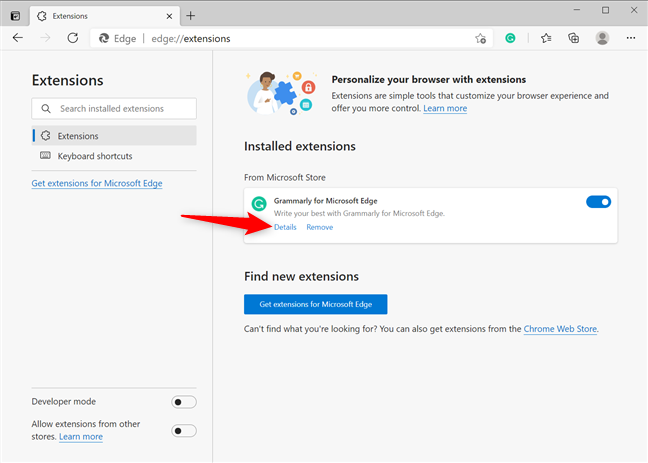Viewport: 648px width, 463px height.
Task: Turn off Grammarly for Microsoft Edge toggle
Action: coord(598,202)
